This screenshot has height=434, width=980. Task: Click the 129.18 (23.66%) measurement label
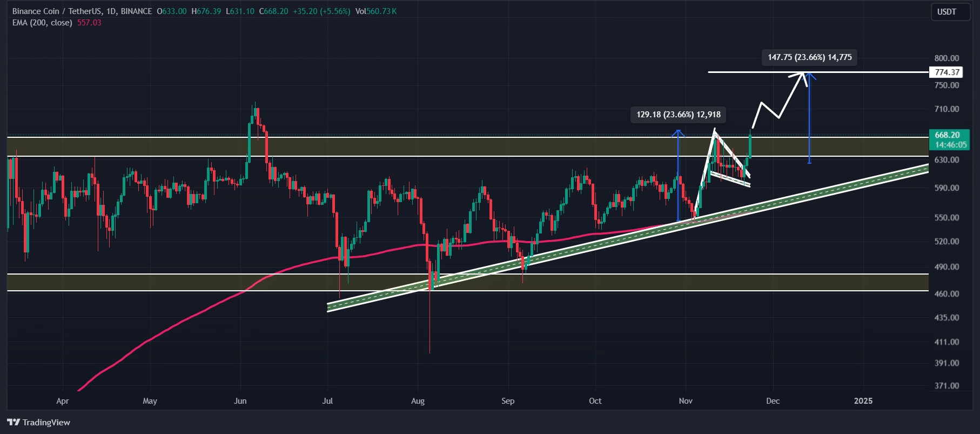pyautogui.click(x=679, y=115)
